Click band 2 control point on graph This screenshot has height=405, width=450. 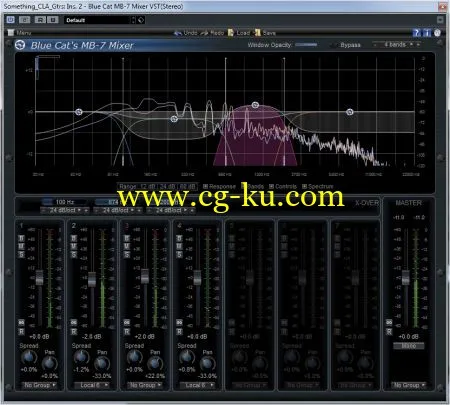174,119
